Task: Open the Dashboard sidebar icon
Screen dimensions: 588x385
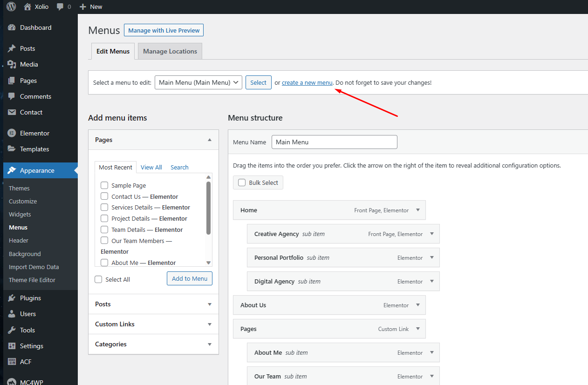Action: [x=12, y=27]
